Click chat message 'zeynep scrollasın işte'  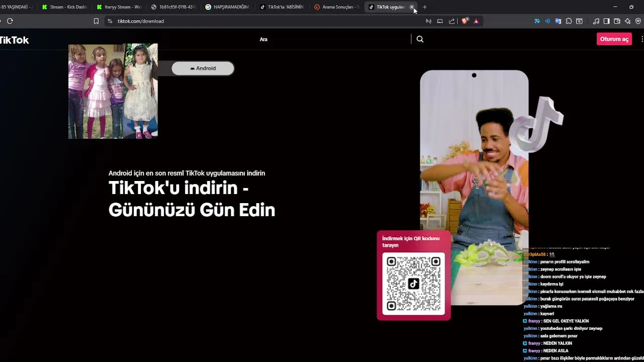(560, 269)
